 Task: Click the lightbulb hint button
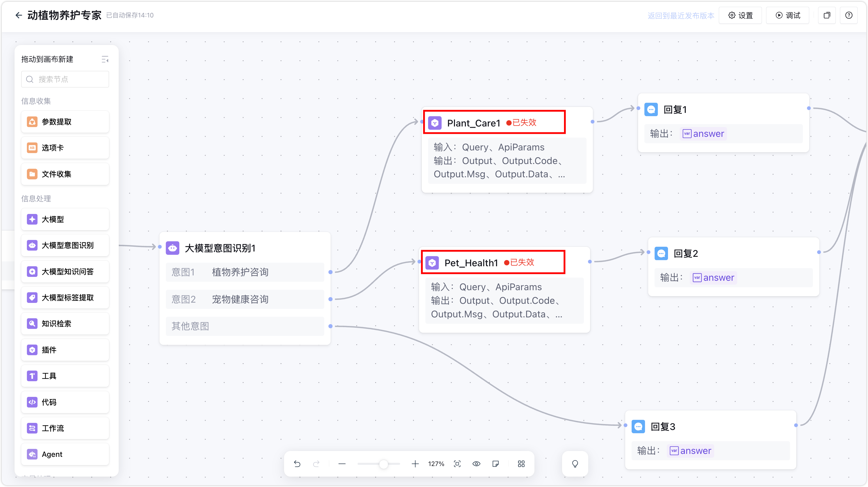tap(575, 464)
